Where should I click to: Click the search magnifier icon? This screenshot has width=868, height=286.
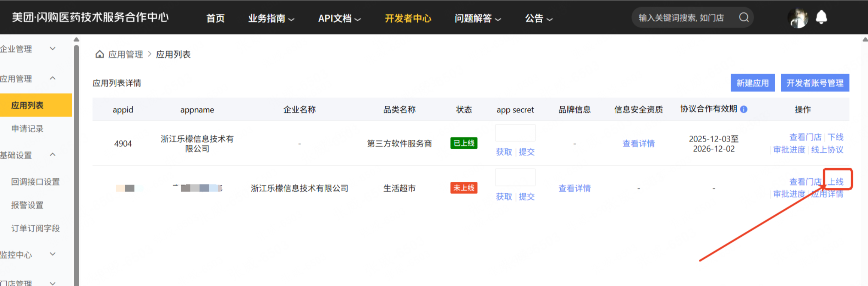pos(744,17)
